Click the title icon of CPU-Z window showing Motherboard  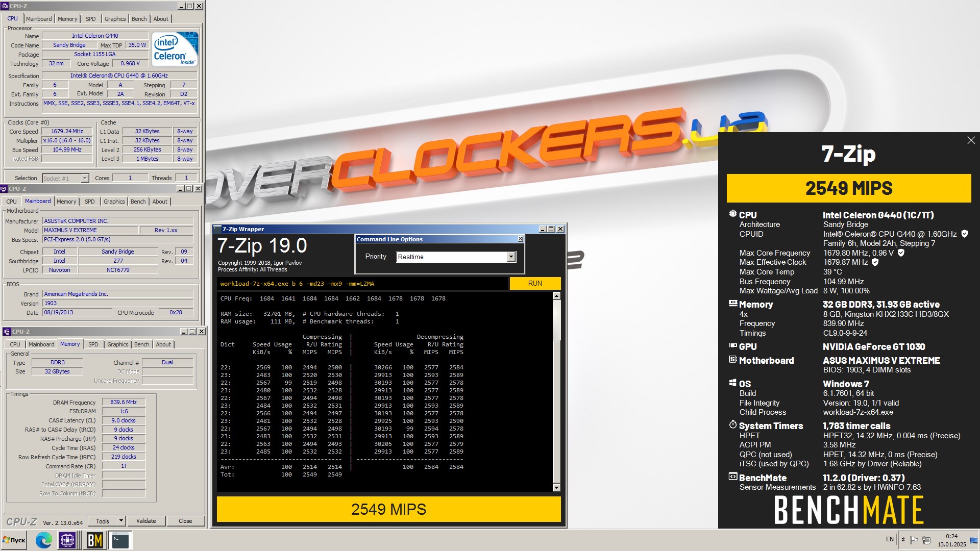4,189
